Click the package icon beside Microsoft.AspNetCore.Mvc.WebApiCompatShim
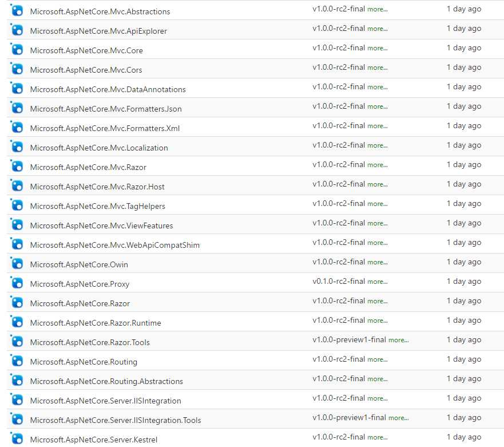The width and height of the screenshot is (504, 447). pos(17,244)
